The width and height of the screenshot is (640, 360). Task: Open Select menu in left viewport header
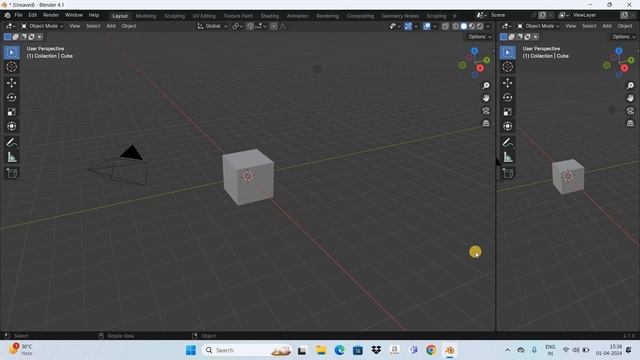[x=93, y=26]
